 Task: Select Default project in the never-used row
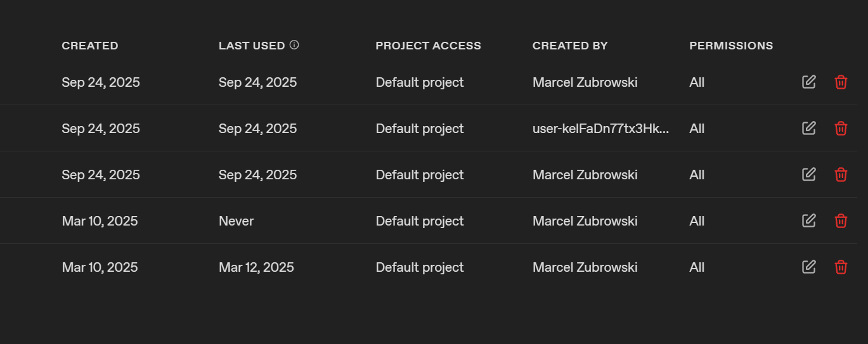(420, 221)
